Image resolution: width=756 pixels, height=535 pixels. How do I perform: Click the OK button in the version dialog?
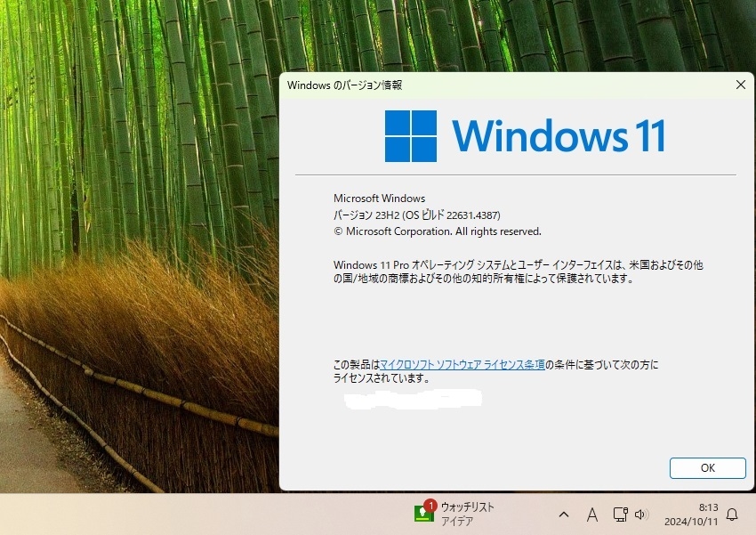(x=707, y=468)
